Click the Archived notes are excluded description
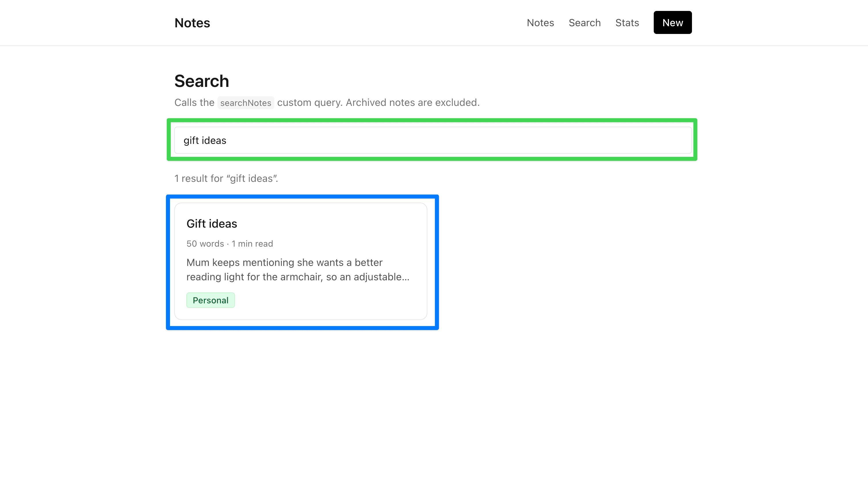Viewport: 868px width, 495px height. pyautogui.click(x=412, y=102)
